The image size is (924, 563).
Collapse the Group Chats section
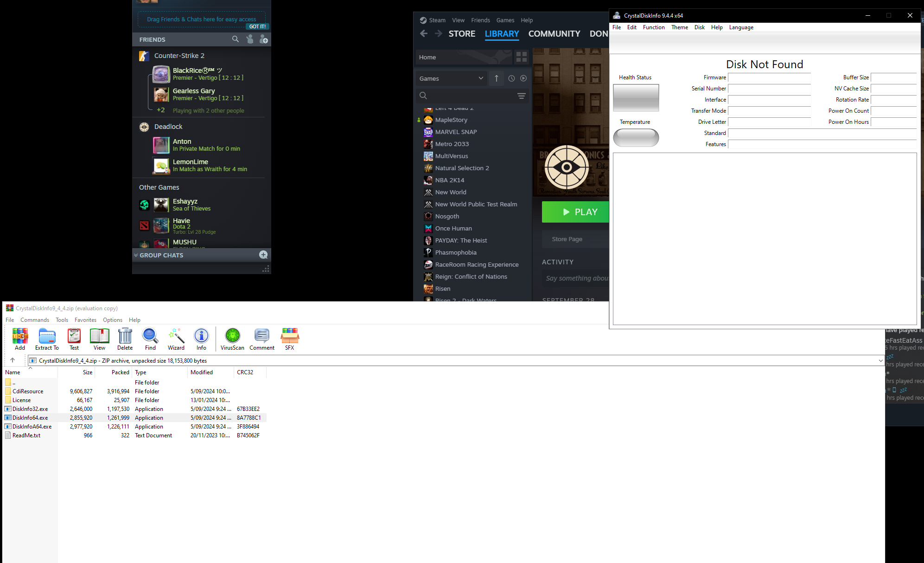coord(136,255)
